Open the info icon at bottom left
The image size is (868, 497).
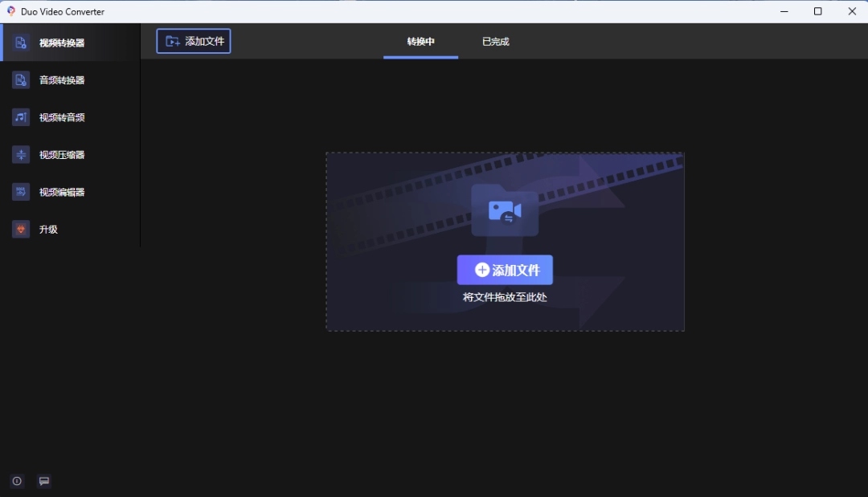(17, 481)
